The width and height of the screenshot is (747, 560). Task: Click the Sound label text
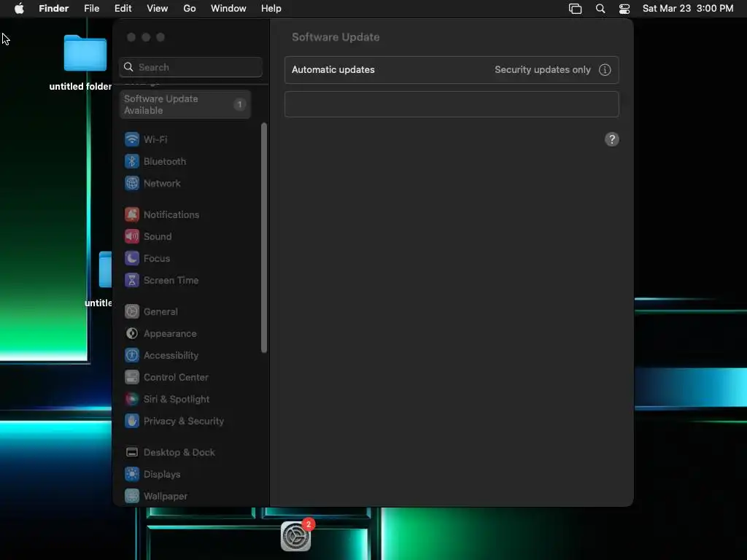click(x=158, y=237)
